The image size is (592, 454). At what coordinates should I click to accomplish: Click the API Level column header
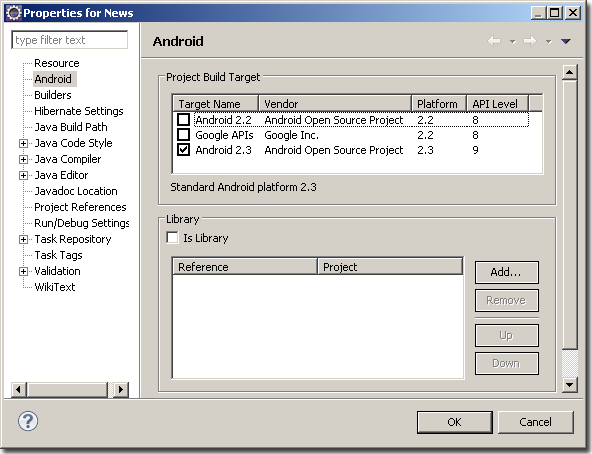[x=497, y=103]
